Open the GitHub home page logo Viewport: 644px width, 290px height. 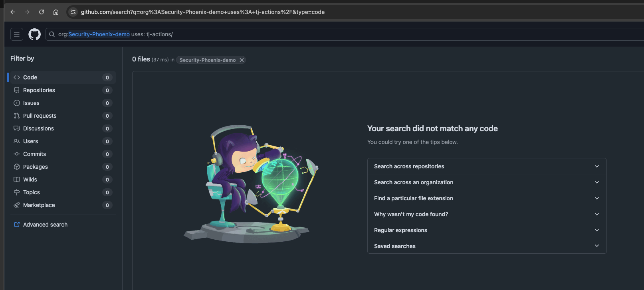click(34, 34)
